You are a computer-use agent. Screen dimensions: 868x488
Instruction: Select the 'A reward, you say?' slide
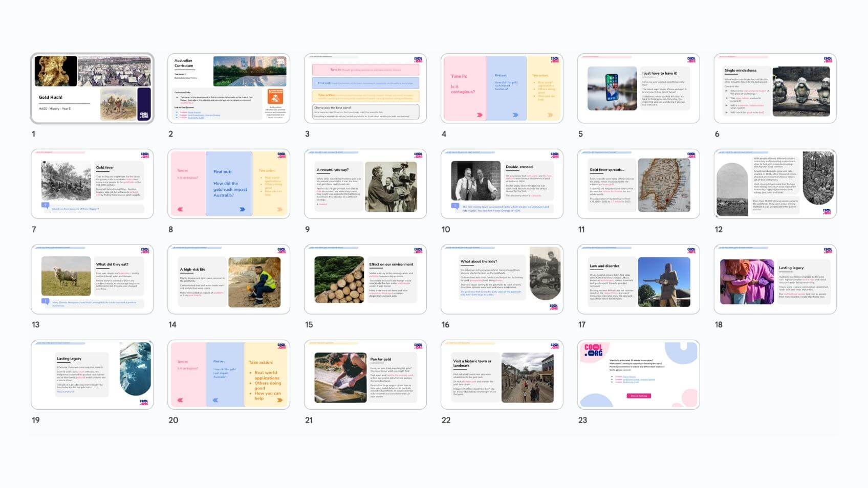coord(365,184)
